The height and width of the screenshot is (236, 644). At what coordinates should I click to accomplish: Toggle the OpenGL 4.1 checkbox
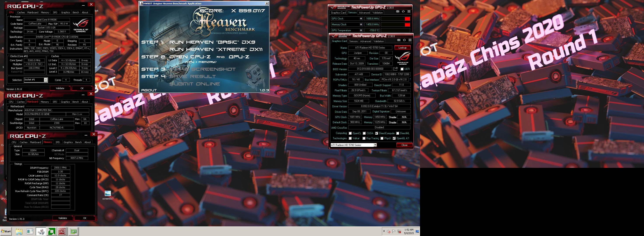[x=394, y=138]
